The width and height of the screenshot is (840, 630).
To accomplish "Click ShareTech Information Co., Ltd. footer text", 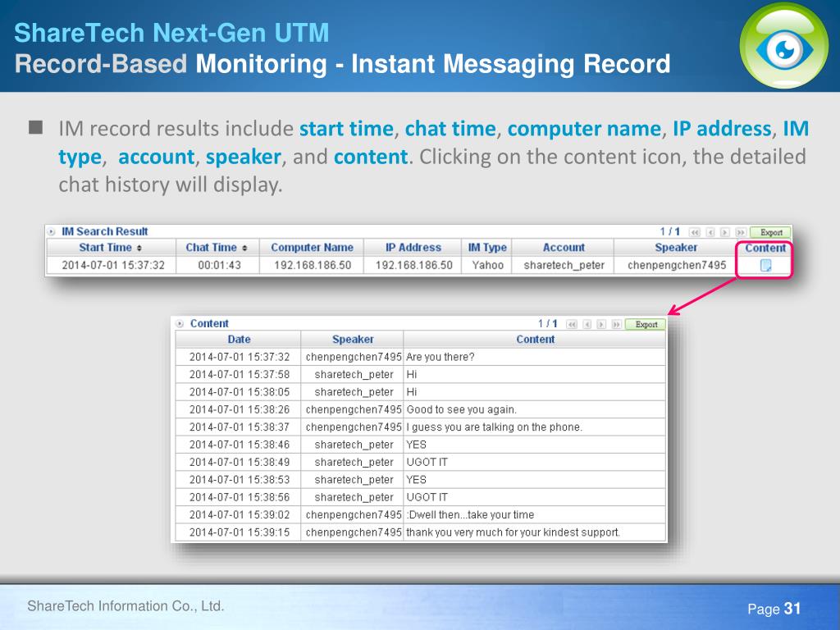I will pos(126,606).
